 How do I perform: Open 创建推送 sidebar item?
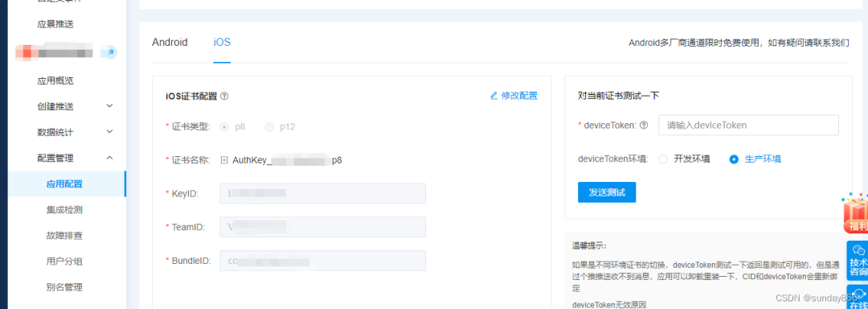point(55,106)
